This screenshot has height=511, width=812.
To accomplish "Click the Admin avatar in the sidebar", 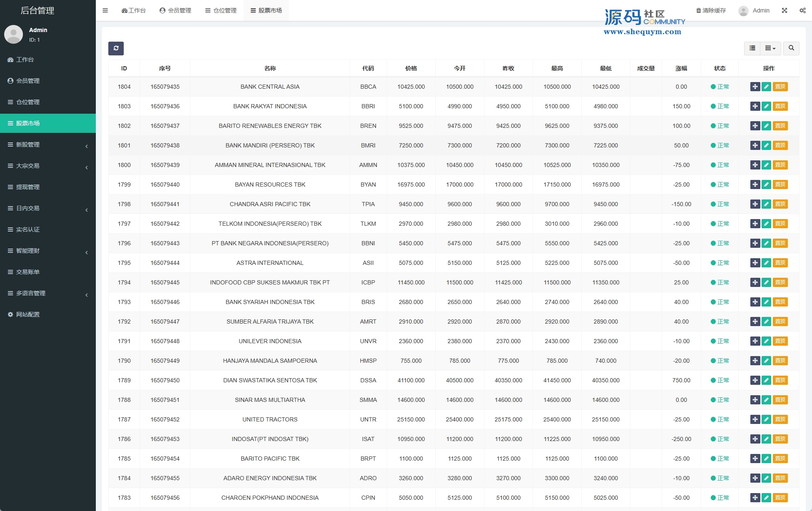I will coord(13,35).
